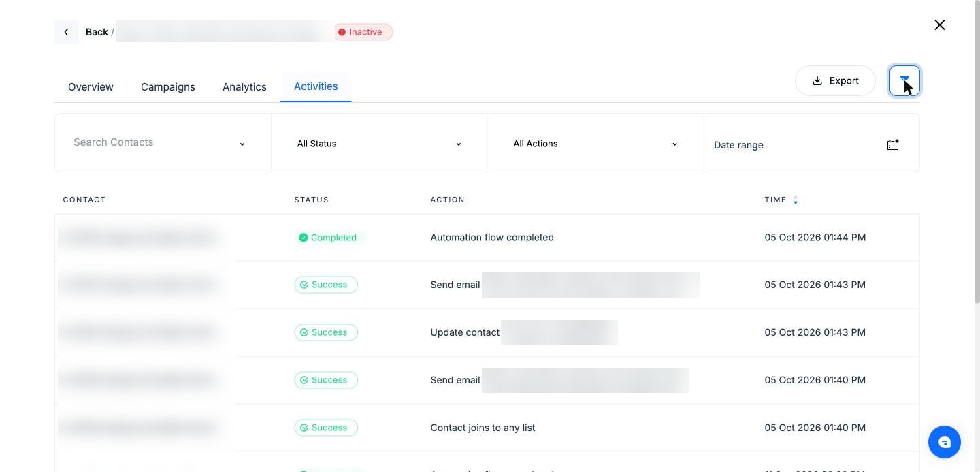Click the Date range field

[811, 144]
